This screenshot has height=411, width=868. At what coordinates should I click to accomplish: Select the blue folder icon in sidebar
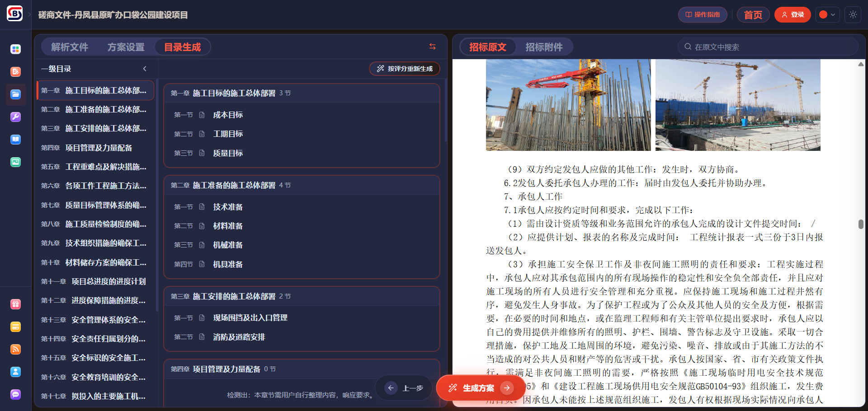click(15, 94)
